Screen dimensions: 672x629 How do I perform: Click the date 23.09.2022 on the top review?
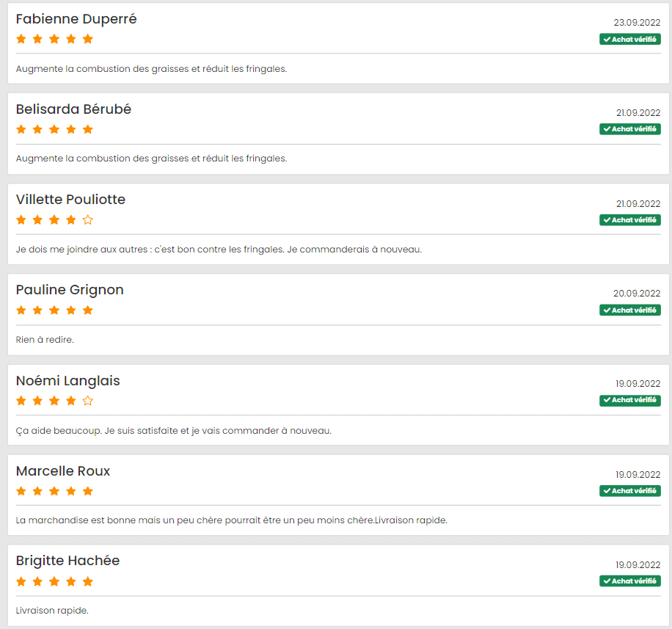coord(635,23)
